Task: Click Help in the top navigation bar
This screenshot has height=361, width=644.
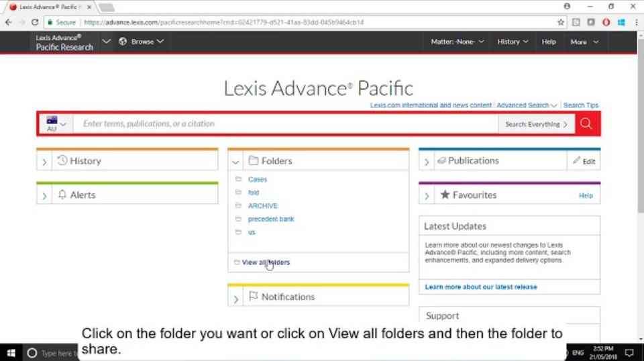Action: click(548, 42)
